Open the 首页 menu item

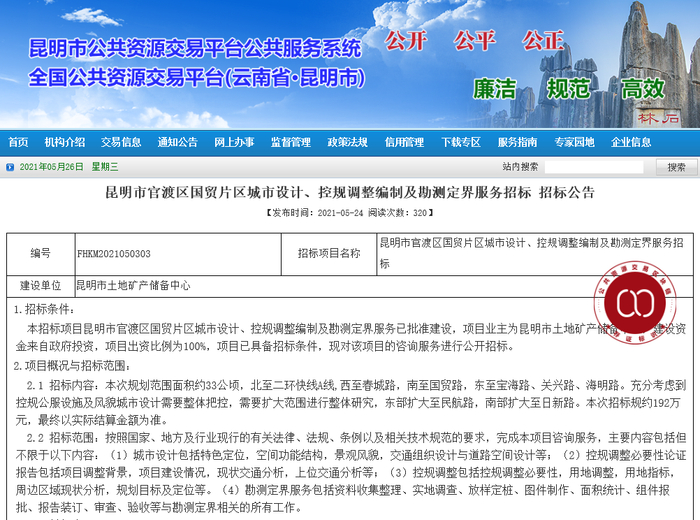18,142
